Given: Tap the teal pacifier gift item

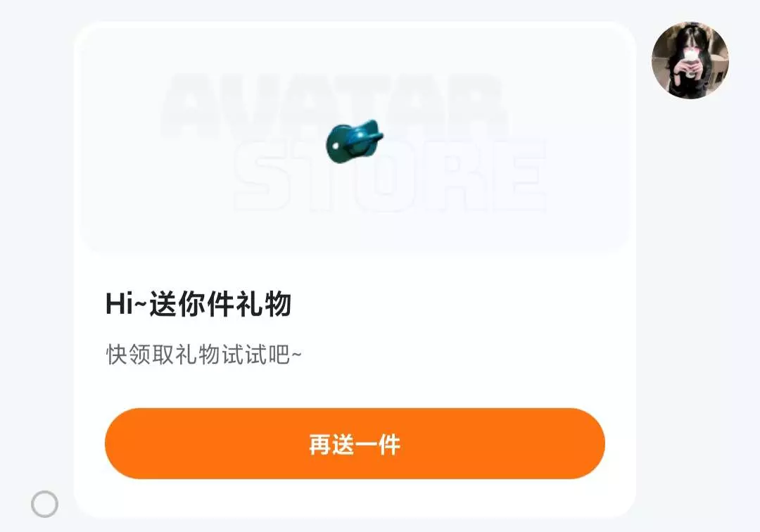Looking at the screenshot, I should (354, 141).
